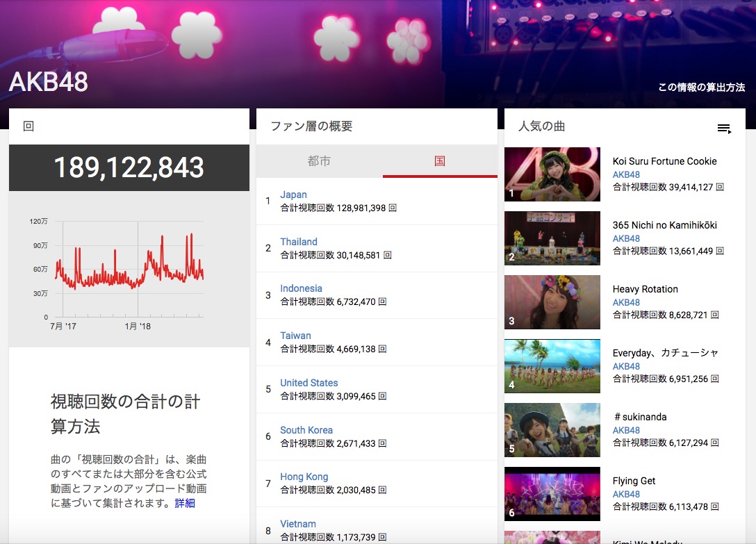This screenshot has height=544, width=756.
Task: Click the Koi Suru Fortune Cookie title
Action: click(664, 162)
